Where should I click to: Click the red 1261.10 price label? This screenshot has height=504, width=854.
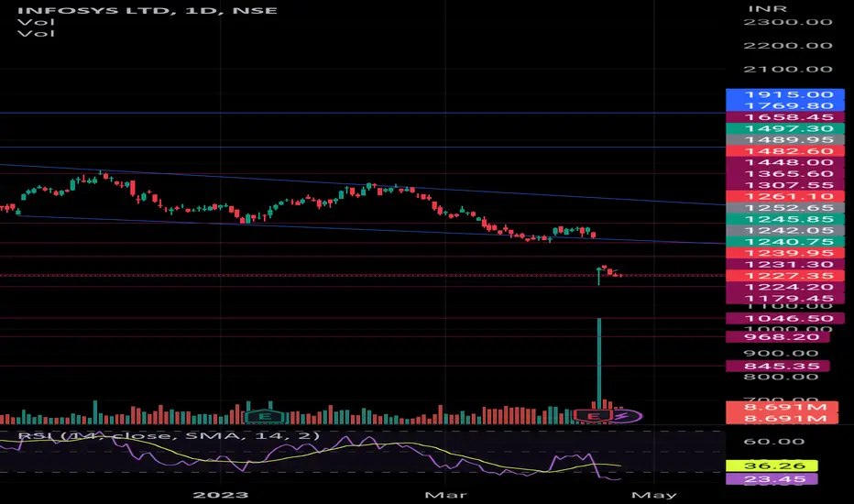(785, 197)
